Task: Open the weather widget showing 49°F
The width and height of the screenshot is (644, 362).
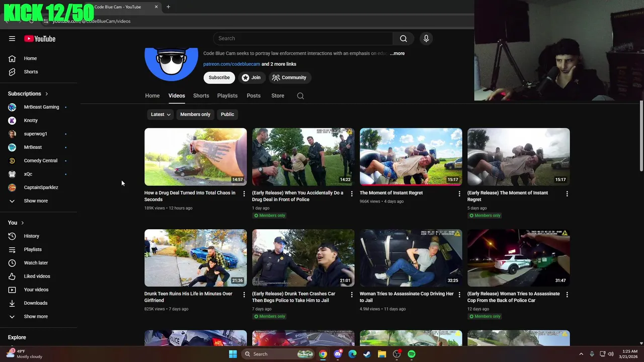Action: click(x=23, y=354)
